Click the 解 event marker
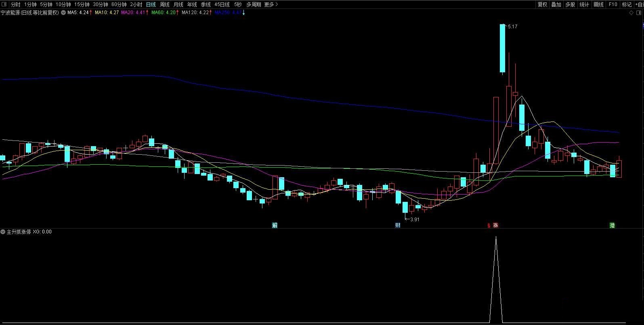Image resolution: width=644 pixels, height=325 pixels. (275, 225)
